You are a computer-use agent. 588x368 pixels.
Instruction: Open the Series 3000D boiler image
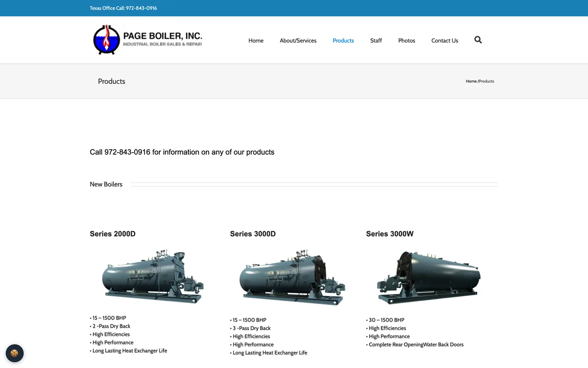[292, 277]
